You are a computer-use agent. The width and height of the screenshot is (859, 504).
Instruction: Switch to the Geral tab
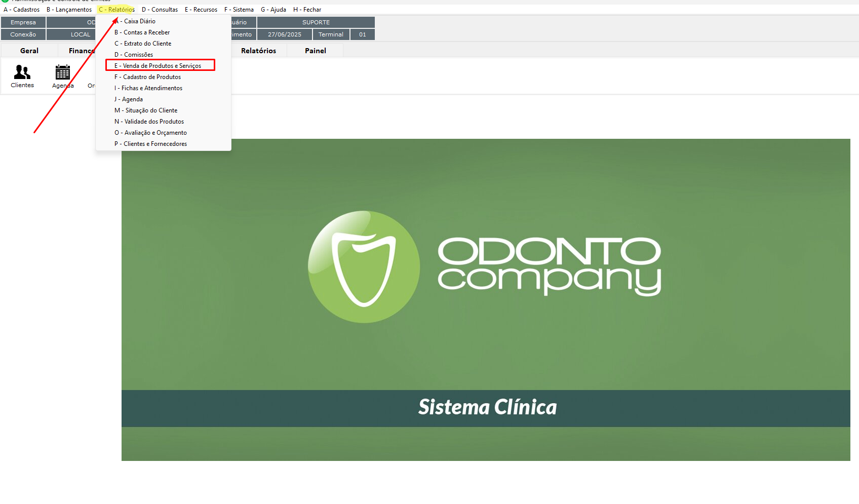(x=29, y=51)
